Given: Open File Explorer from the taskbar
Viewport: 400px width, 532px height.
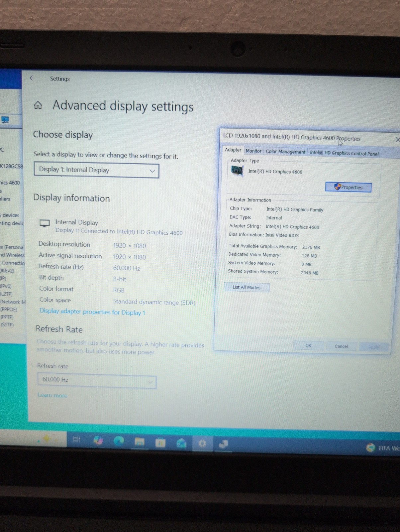Looking at the screenshot, I should tap(140, 442).
